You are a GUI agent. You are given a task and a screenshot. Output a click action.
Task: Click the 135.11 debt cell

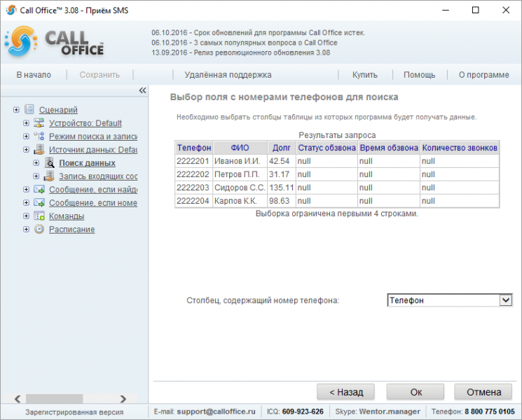pos(281,188)
